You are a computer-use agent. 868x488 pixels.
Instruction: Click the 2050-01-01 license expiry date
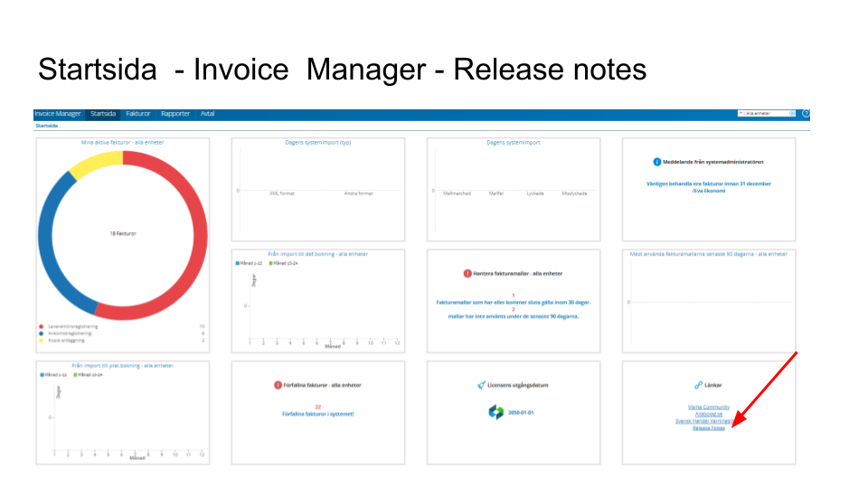click(521, 413)
